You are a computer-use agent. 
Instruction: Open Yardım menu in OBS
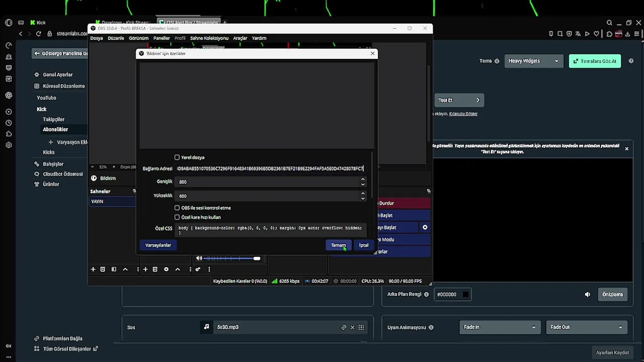[x=259, y=38]
